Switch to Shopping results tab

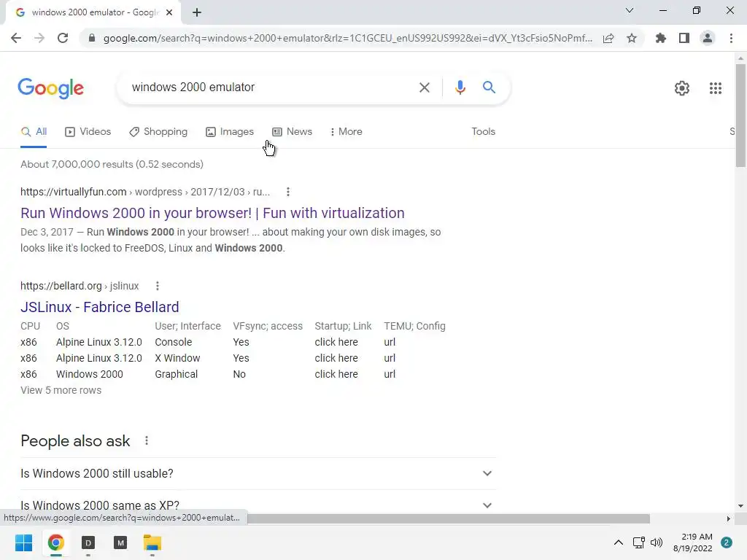click(158, 132)
